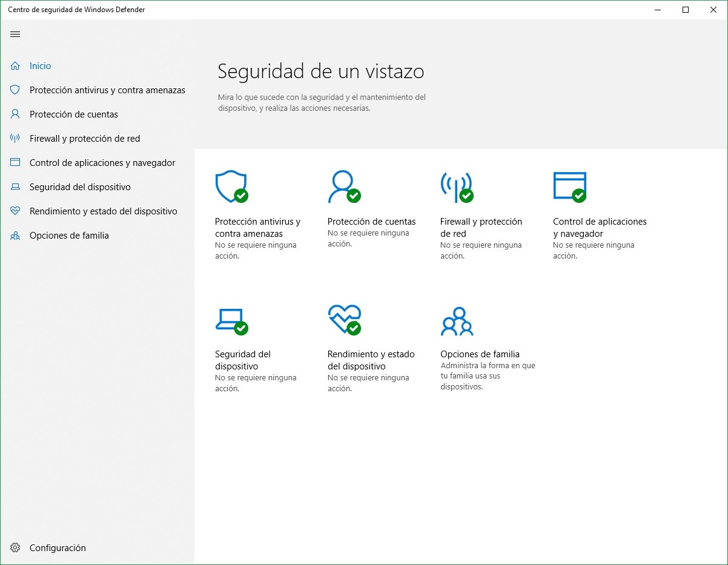Open the large heart device health icon
Image resolution: width=728 pixels, height=565 pixels.
(344, 320)
